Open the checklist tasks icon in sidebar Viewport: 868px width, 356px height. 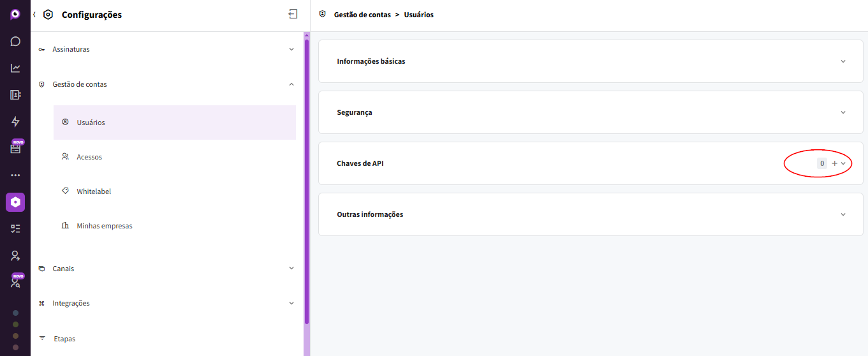point(15,228)
